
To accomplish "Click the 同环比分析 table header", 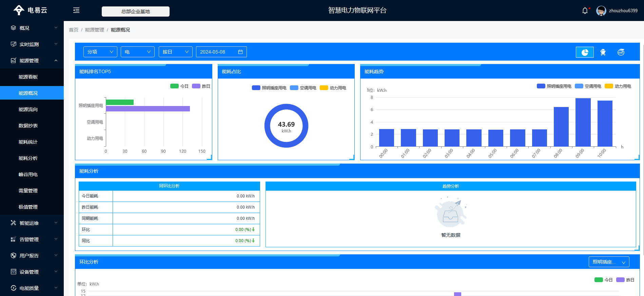I will (x=169, y=186).
